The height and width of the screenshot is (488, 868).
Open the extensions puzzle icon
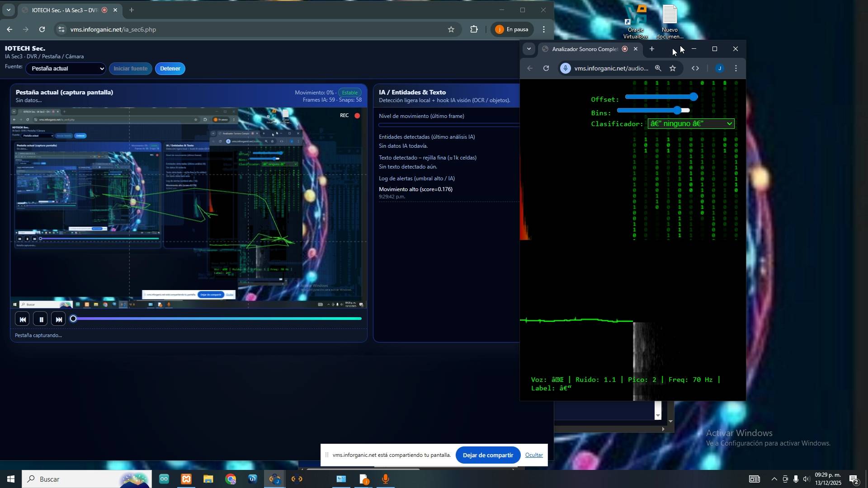474,29
